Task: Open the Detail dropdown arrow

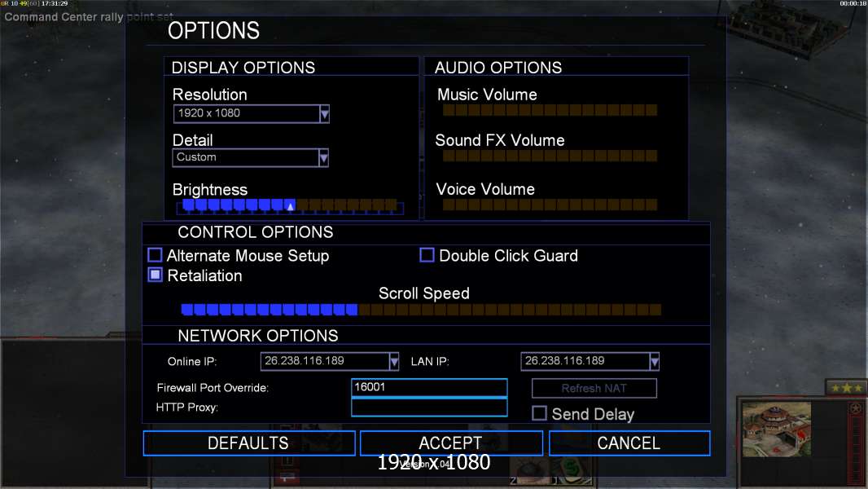Action: tap(324, 158)
